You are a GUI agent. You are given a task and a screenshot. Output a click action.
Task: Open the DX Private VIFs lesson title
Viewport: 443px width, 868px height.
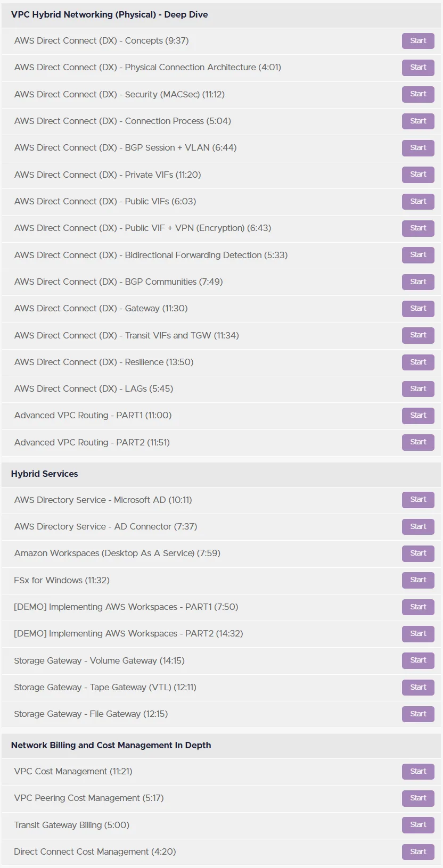108,175
